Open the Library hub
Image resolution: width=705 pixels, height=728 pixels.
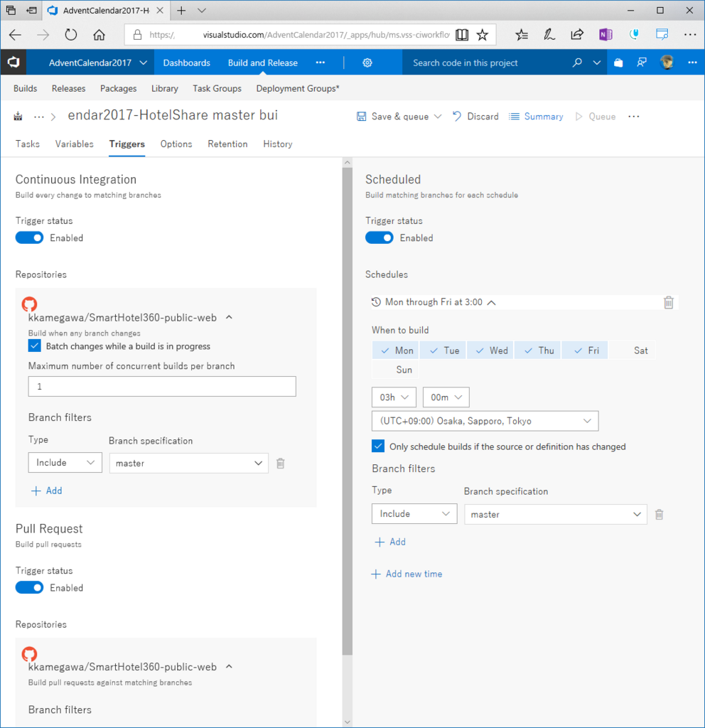click(164, 88)
